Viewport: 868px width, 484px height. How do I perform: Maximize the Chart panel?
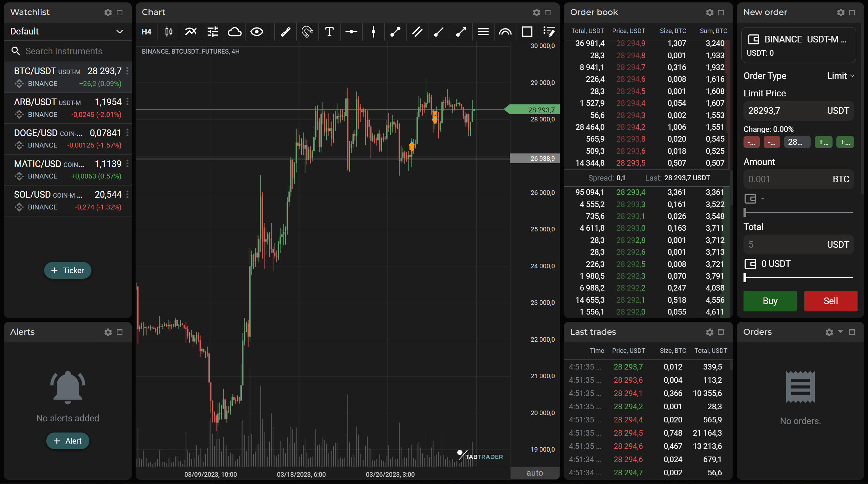coord(548,13)
